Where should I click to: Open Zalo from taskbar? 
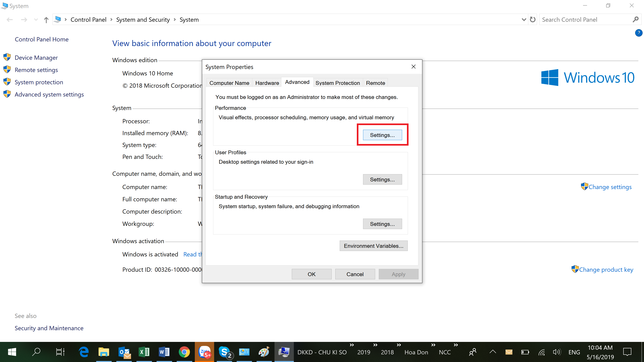click(x=204, y=352)
